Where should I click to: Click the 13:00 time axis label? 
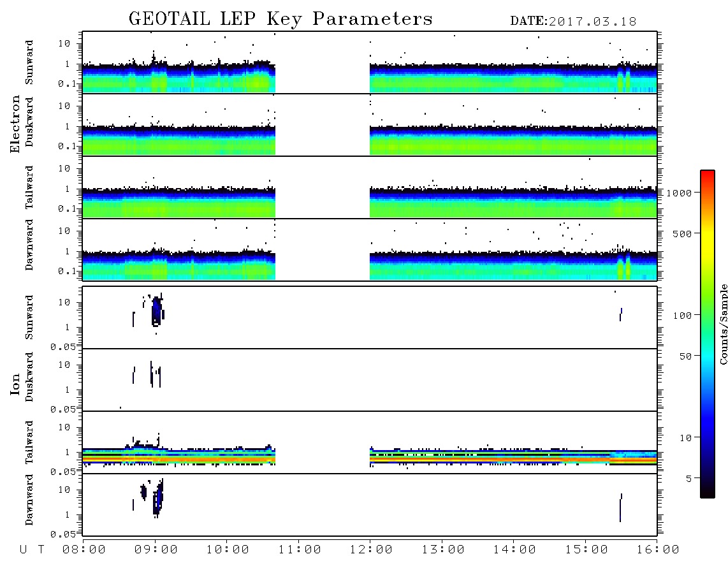(x=443, y=550)
